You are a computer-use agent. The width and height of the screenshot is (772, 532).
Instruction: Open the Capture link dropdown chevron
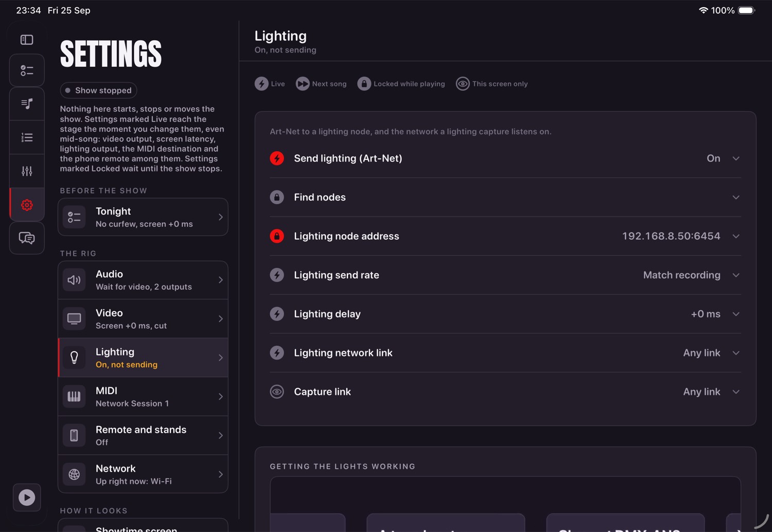click(736, 392)
